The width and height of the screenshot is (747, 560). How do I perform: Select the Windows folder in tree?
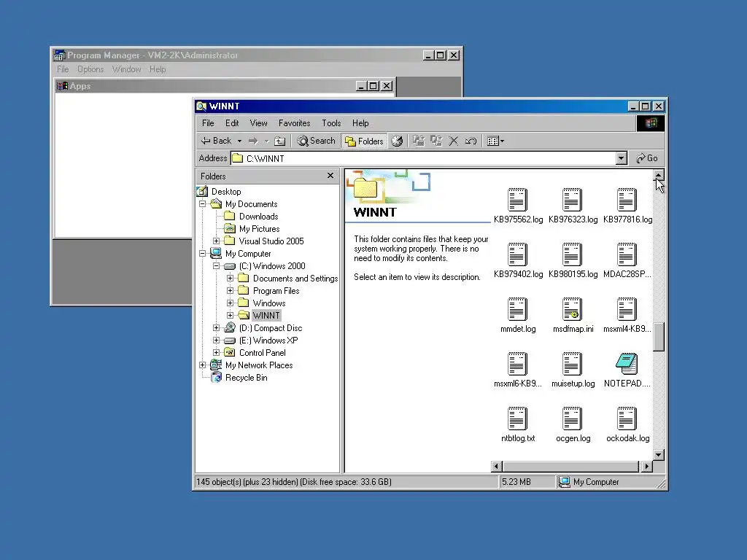tap(269, 303)
